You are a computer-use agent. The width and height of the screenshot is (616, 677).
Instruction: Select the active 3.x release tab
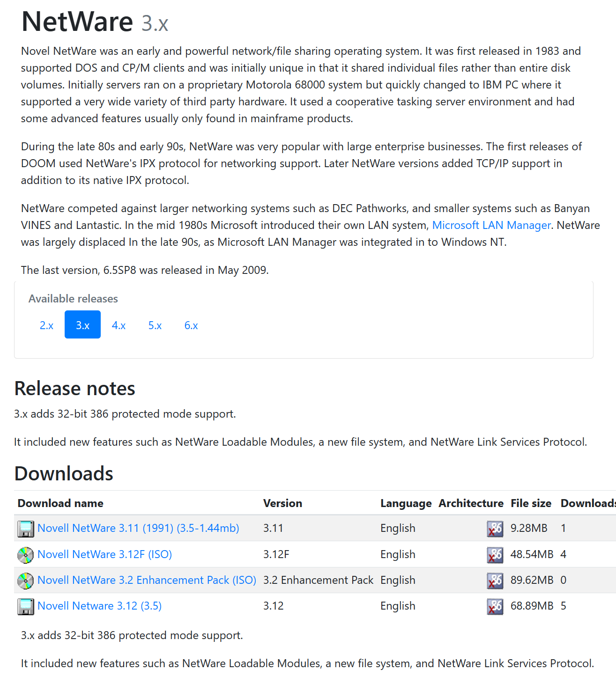click(x=82, y=325)
